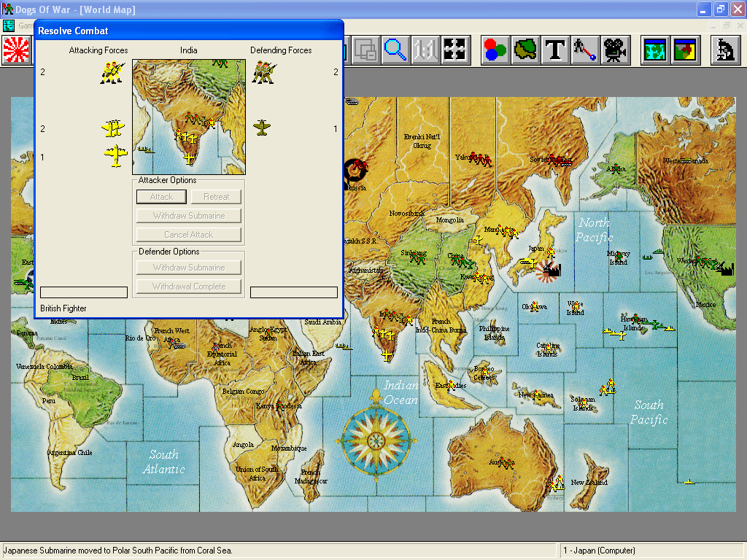Image resolution: width=747 pixels, height=560 pixels.
Task: Select the magnifying glass zoom tool
Action: tap(395, 50)
